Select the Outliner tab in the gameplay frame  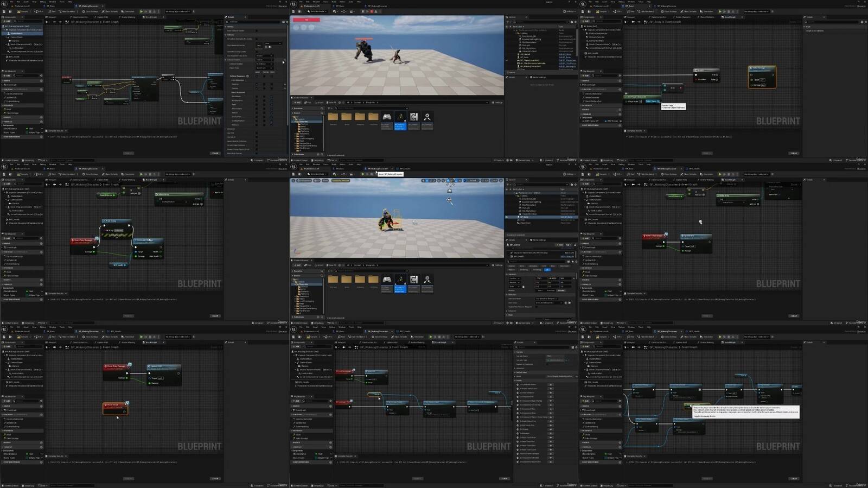[x=512, y=17]
